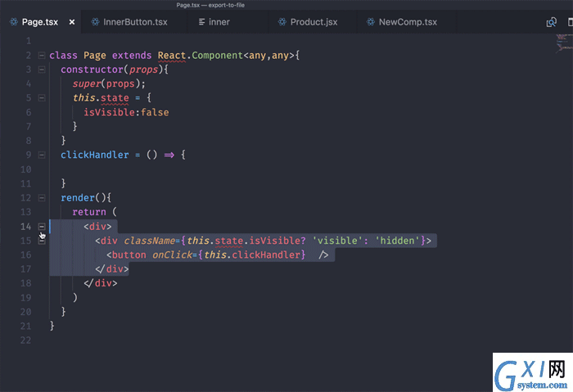Collapse the this.state fold at line 5
Screen dimensions: 573x392
pos(42,98)
